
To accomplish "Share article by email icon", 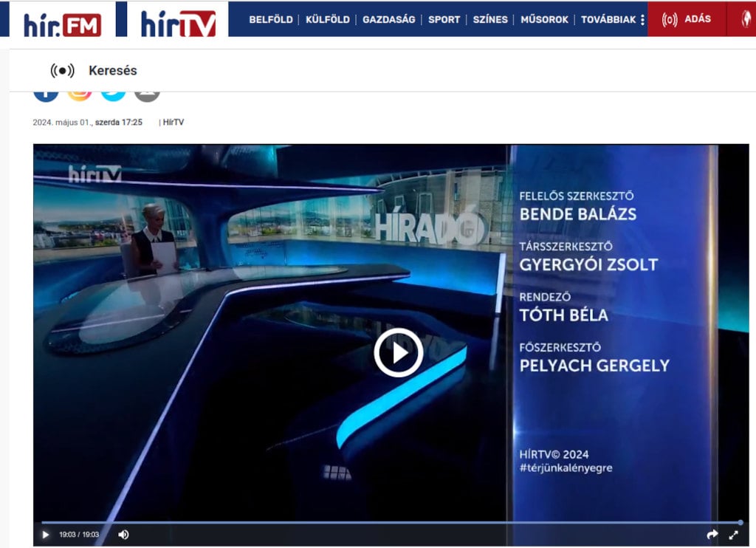I will pos(147,95).
